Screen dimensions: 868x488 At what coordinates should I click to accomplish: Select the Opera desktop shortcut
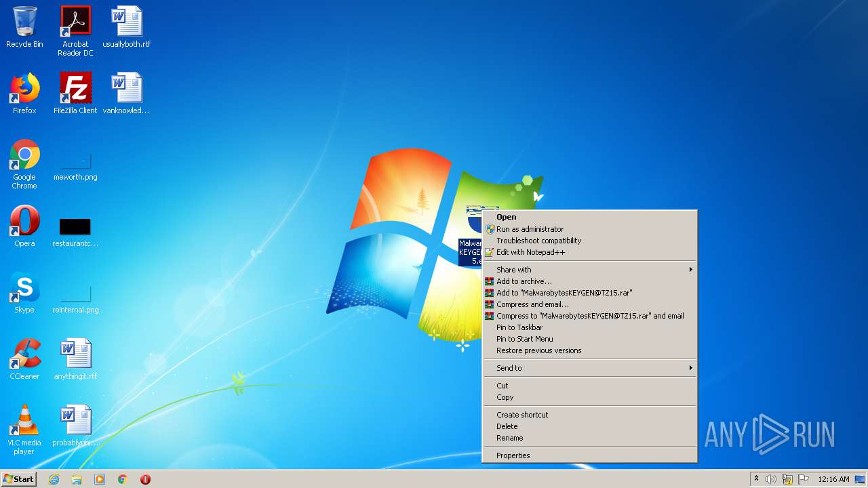tap(24, 226)
